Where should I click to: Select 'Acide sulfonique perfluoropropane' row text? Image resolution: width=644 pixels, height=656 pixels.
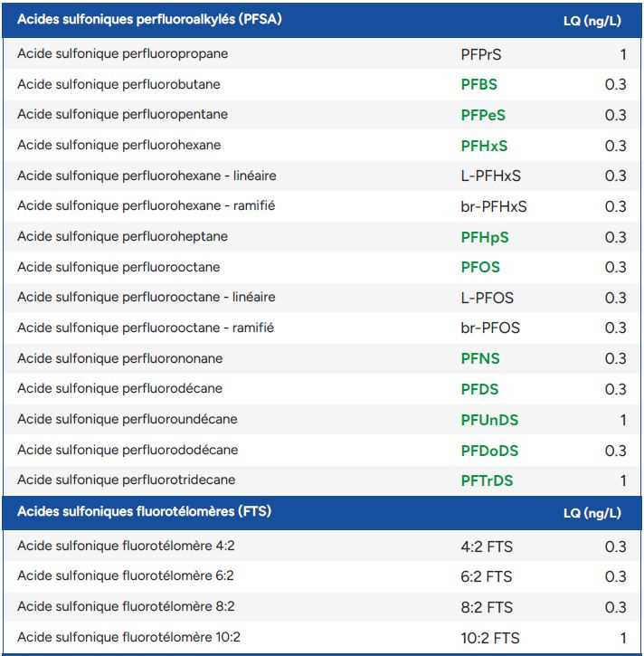122,54
